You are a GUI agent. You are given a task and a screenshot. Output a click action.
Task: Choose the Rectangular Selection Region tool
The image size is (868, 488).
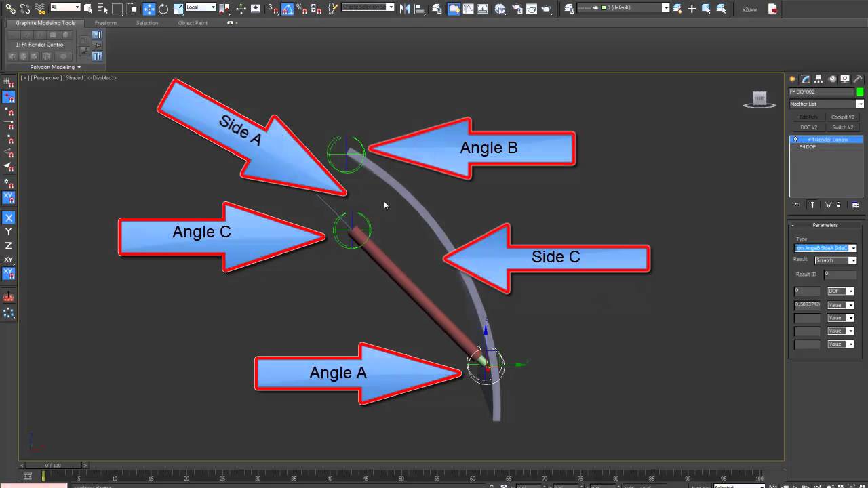pyautogui.click(x=117, y=8)
